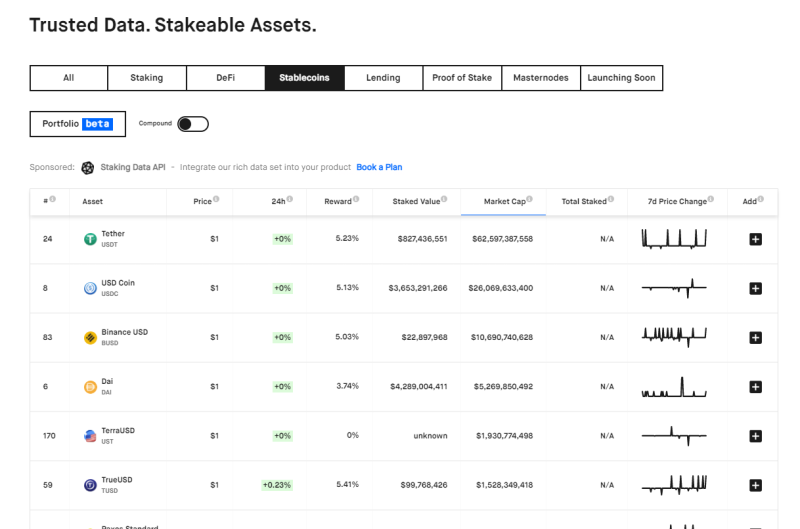
Task: Click Binance USD's 5.03% reward value
Action: 347,337
